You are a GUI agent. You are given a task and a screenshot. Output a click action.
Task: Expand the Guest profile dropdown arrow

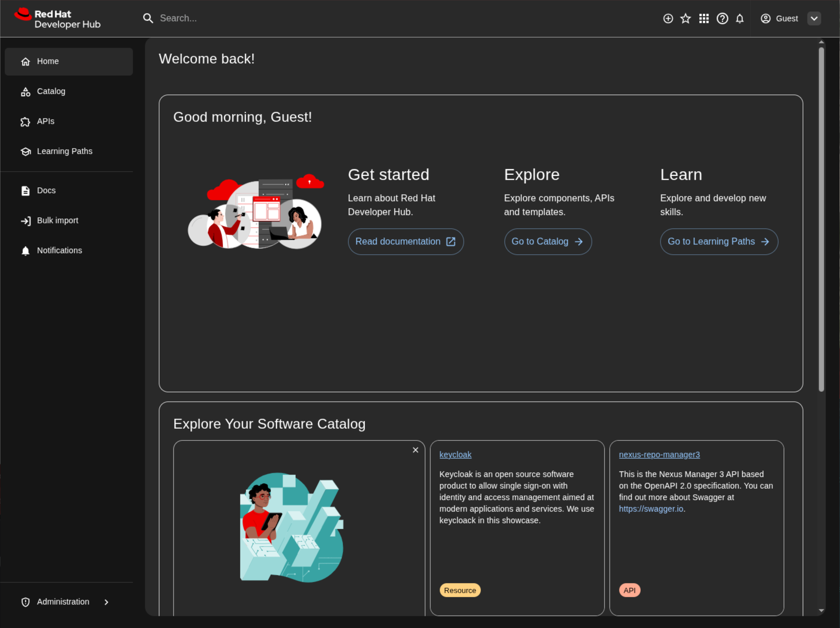pyautogui.click(x=814, y=18)
